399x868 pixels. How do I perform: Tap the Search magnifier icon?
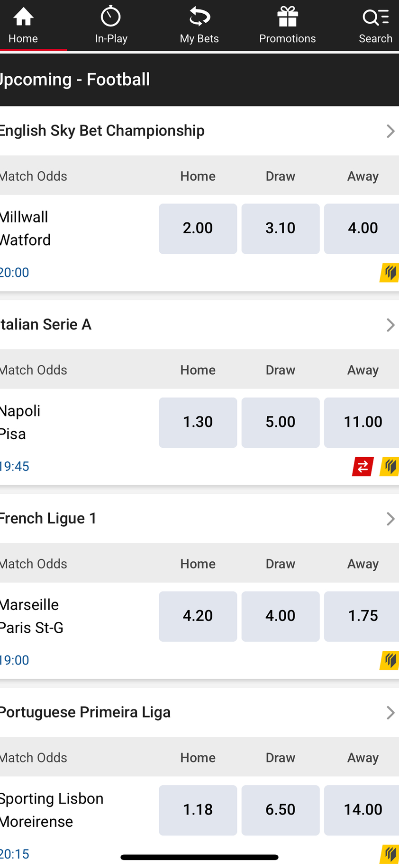point(375,17)
